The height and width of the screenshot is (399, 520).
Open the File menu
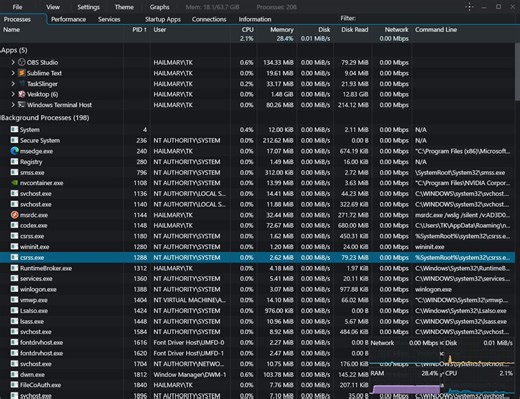17,7
